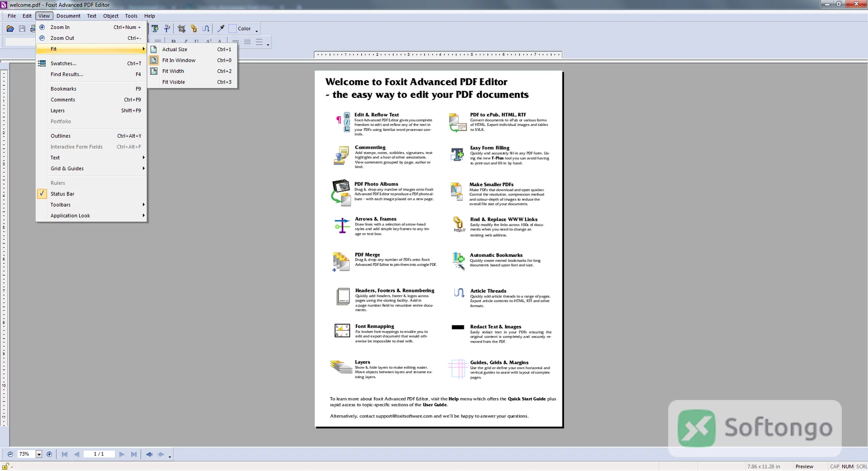Go to first page button
The width and height of the screenshot is (868, 471).
[x=65, y=454]
